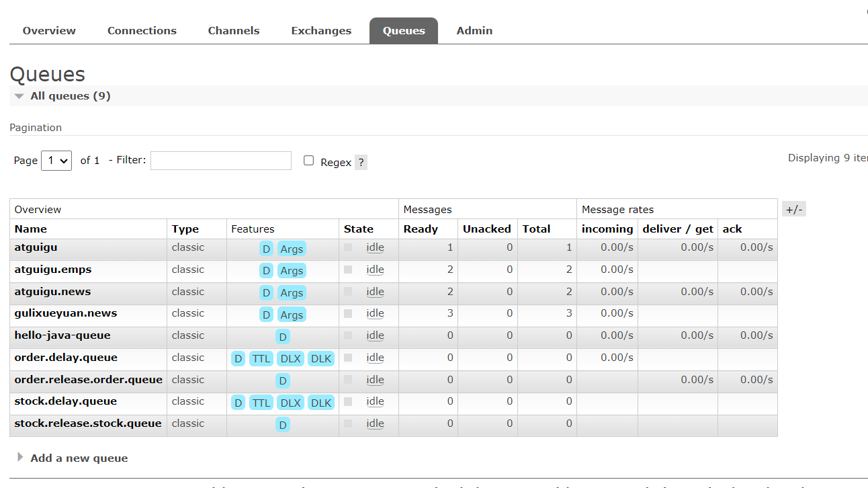The width and height of the screenshot is (868, 488).
Task: Sort queues by State column
Action: point(359,229)
